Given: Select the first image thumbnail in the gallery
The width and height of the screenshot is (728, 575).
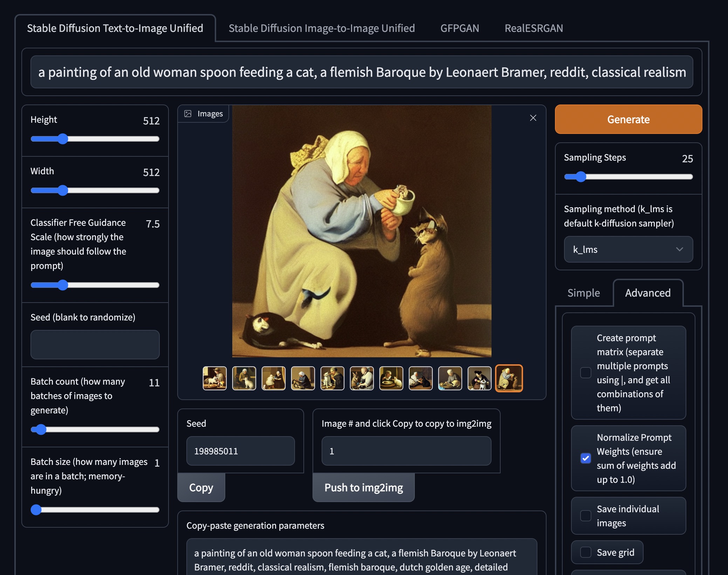Looking at the screenshot, I should (x=214, y=378).
